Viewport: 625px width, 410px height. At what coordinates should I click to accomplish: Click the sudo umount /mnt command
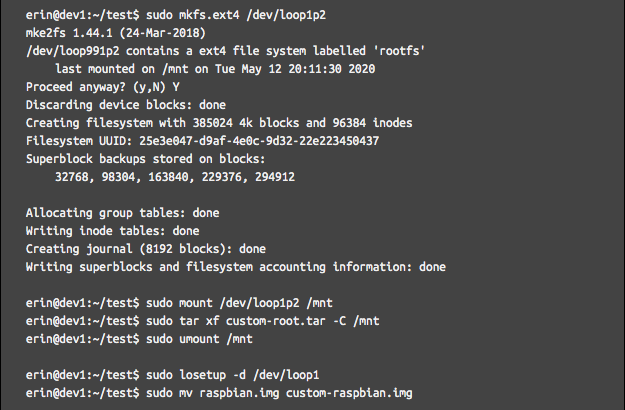click(199, 339)
